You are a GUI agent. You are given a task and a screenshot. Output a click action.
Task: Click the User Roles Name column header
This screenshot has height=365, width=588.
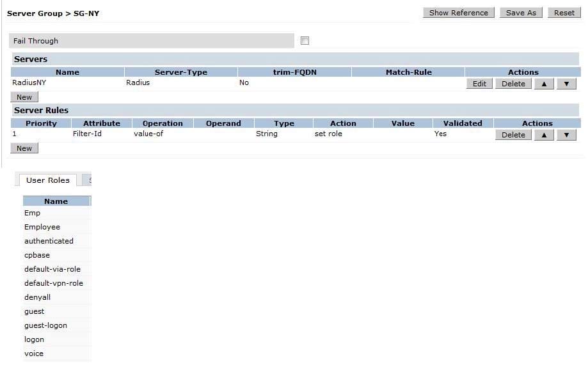(56, 201)
